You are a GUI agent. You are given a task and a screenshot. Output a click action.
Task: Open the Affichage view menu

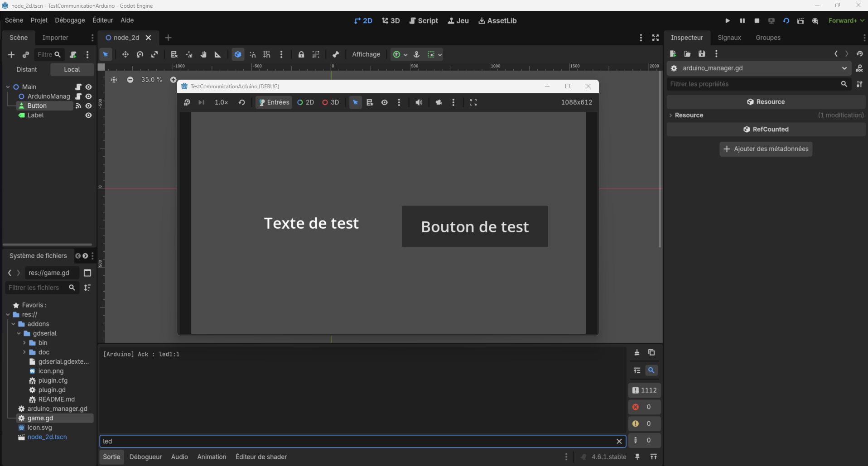click(x=366, y=54)
